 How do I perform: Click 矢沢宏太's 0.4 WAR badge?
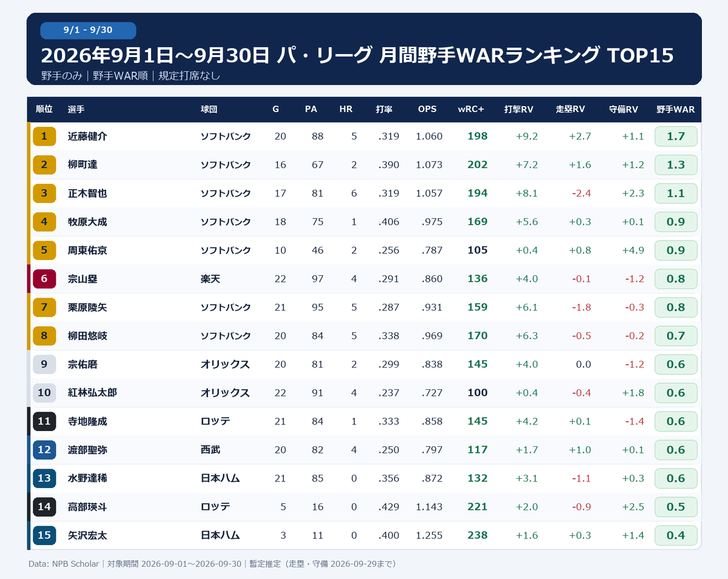tap(676, 535)
